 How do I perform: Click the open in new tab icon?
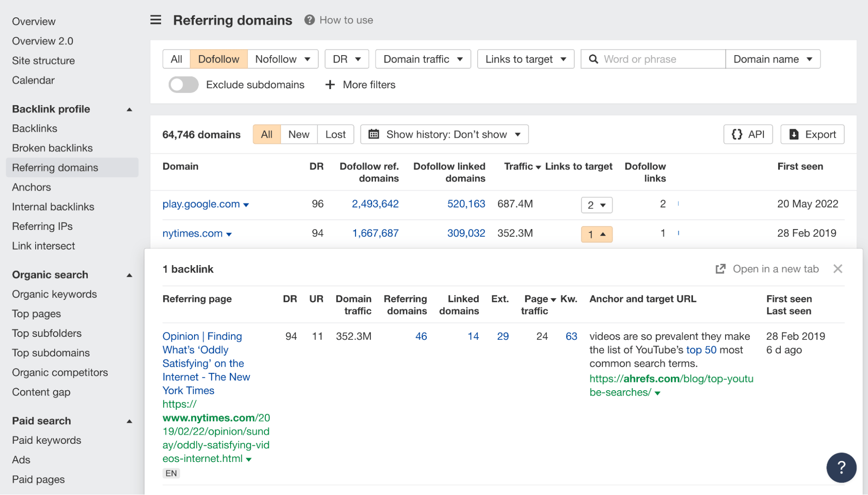[x=720, y=268]
